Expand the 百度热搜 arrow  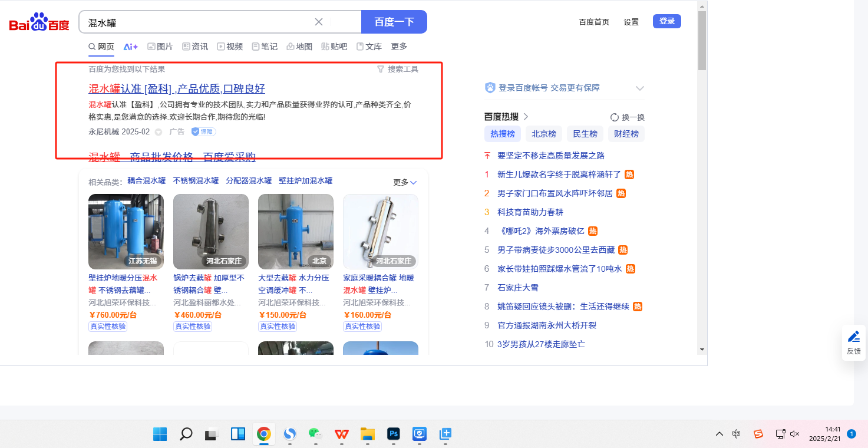[x=526, y=117]
